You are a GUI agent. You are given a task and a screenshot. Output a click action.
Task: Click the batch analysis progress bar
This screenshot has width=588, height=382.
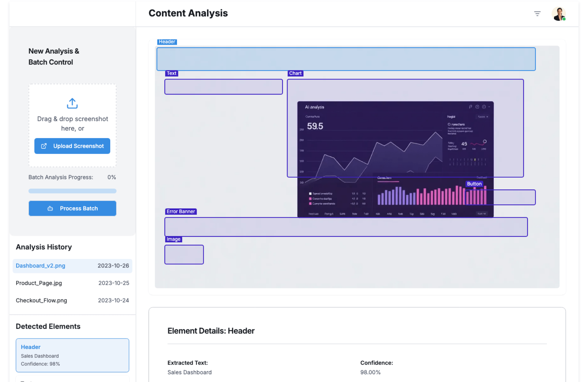(72, 191)
